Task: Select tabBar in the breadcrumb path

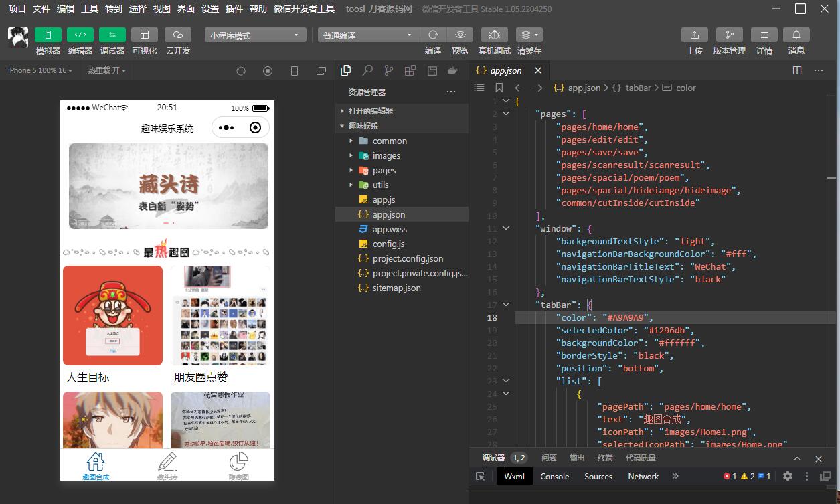Action: 639,88
